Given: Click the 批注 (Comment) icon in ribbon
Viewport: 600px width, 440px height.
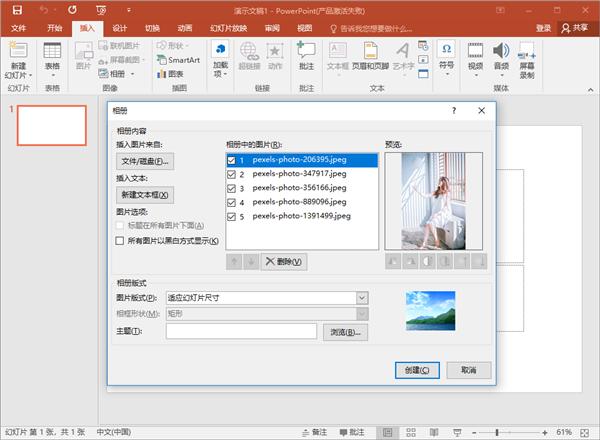Looking at the screenshot, I should click(306, 55).
